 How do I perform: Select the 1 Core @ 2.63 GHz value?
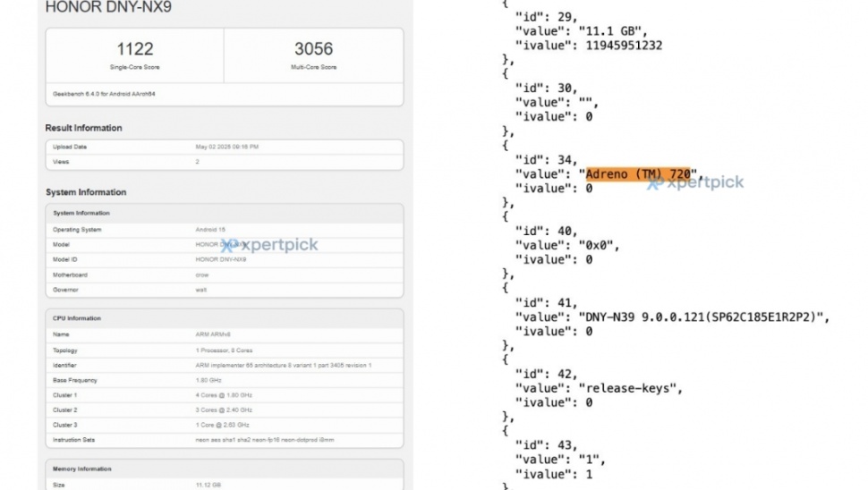click(223, 426)
